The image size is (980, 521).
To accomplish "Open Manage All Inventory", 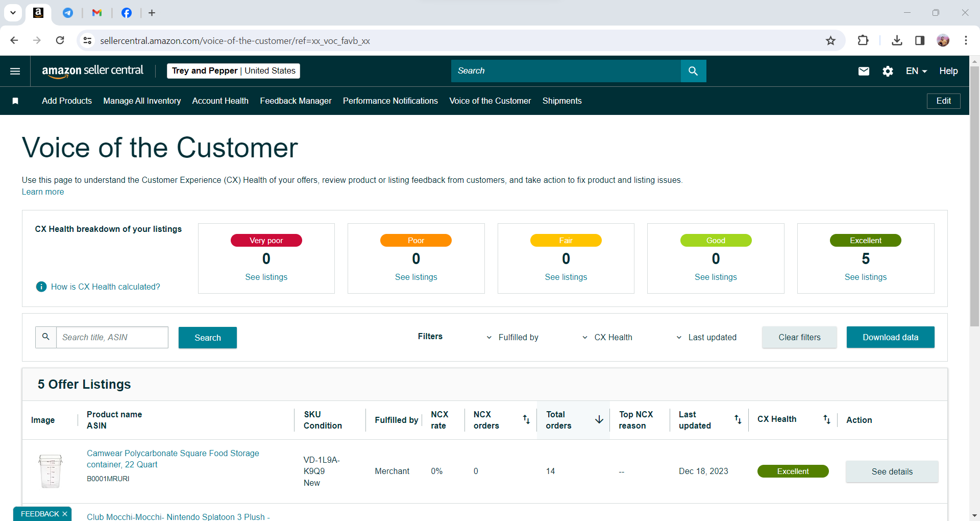I will 142,101.
